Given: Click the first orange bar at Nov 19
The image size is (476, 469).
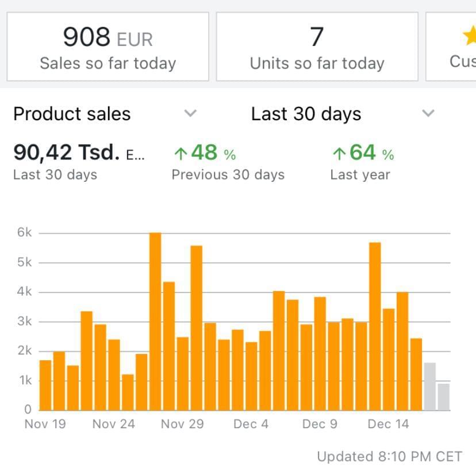Looking at the screenshot, I should coord(45,385).
